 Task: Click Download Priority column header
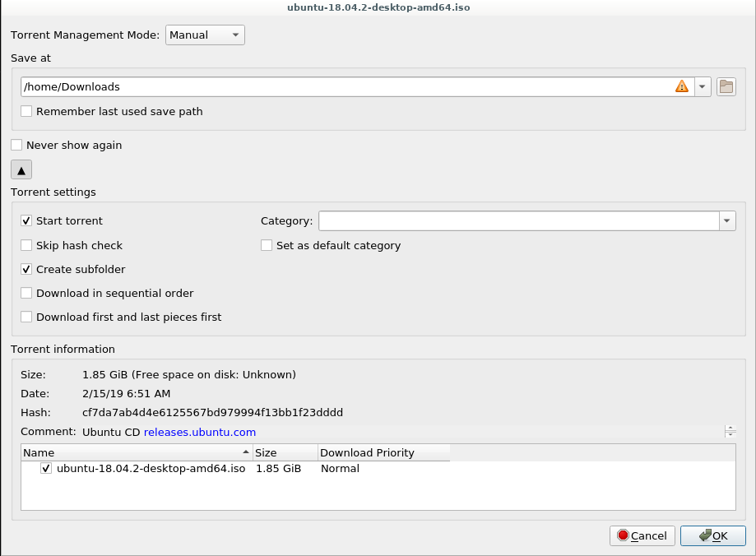[384, 453]
